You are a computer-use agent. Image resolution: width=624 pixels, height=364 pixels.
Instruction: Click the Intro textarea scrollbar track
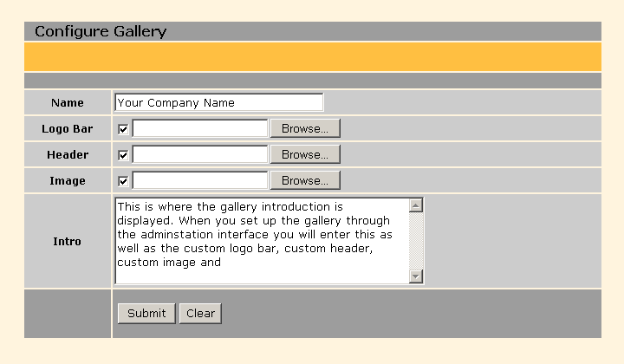[x=415, y=241]
